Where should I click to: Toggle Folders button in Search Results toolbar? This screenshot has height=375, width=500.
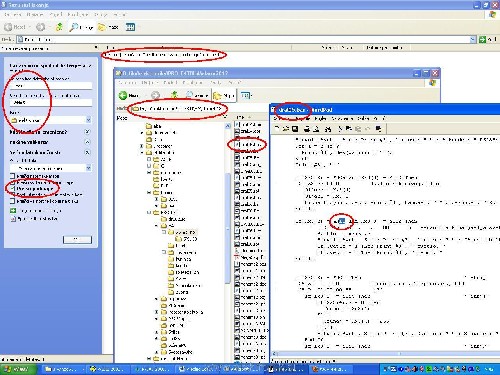pyautogui.click(x=108, y=27)
